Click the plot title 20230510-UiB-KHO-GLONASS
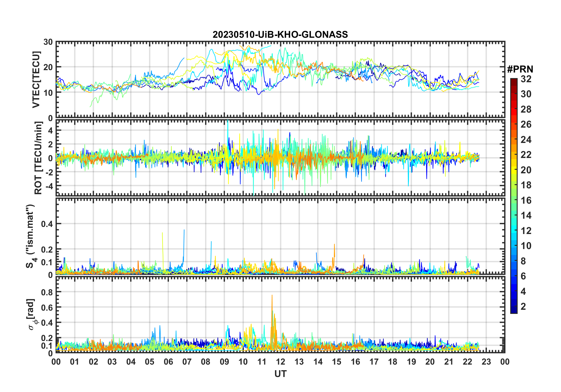 coord(280,34)
